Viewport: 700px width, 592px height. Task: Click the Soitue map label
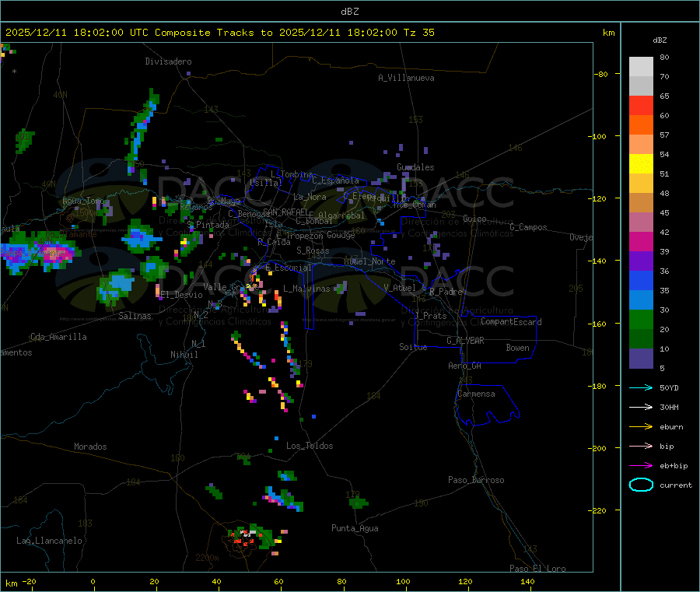click(413, 347)
